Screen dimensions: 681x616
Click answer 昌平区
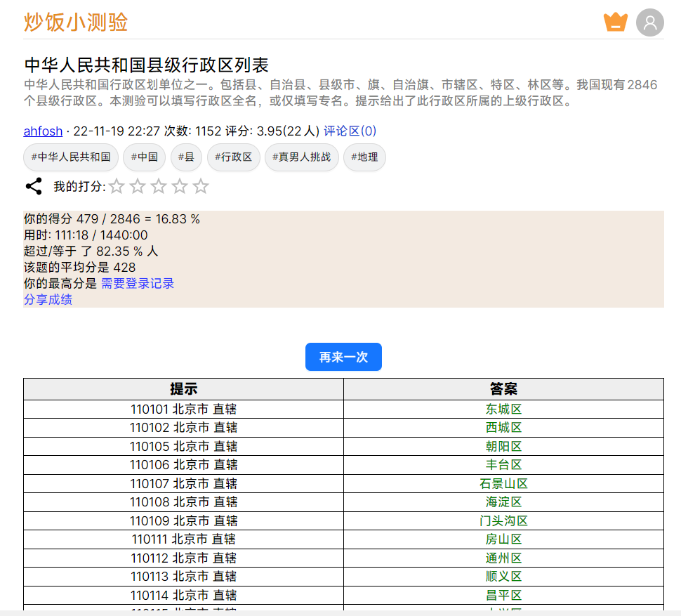[504, 595]
